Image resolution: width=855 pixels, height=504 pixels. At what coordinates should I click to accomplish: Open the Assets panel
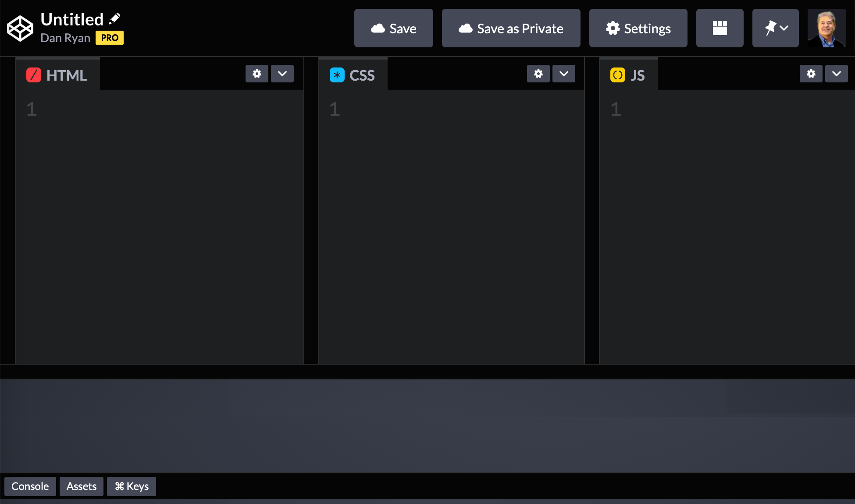click(81, 486)
